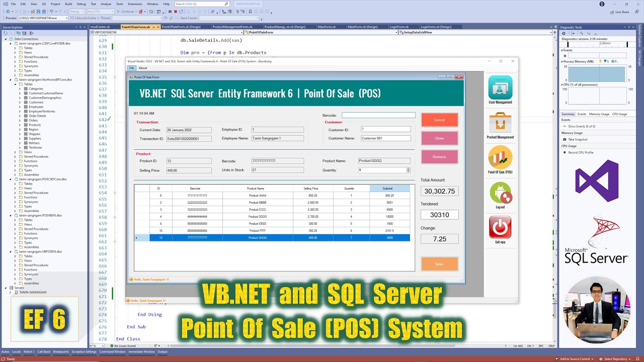Click the pink Close button
This screenshot has height=362, width=644.
pyautogui.click(x=439, y=138)
